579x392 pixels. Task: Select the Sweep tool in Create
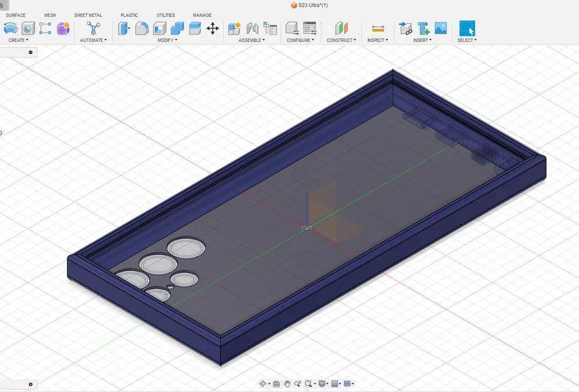point(11,28)
